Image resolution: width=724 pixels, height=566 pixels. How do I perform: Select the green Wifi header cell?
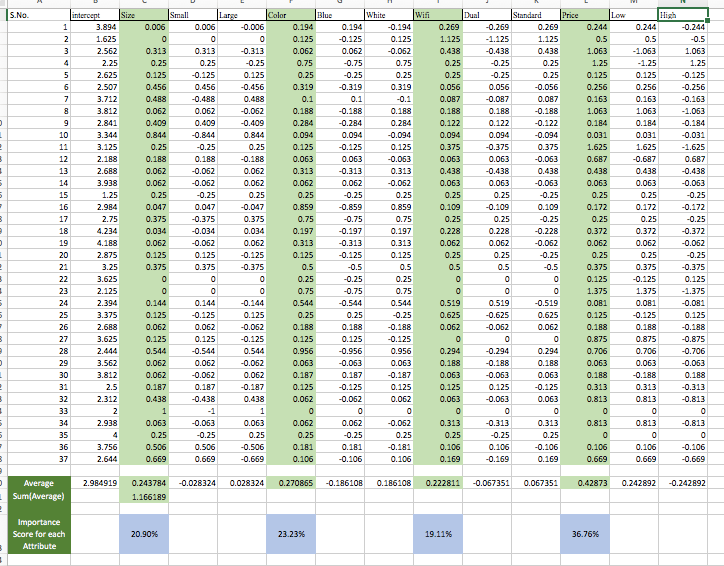pos(438,15)
